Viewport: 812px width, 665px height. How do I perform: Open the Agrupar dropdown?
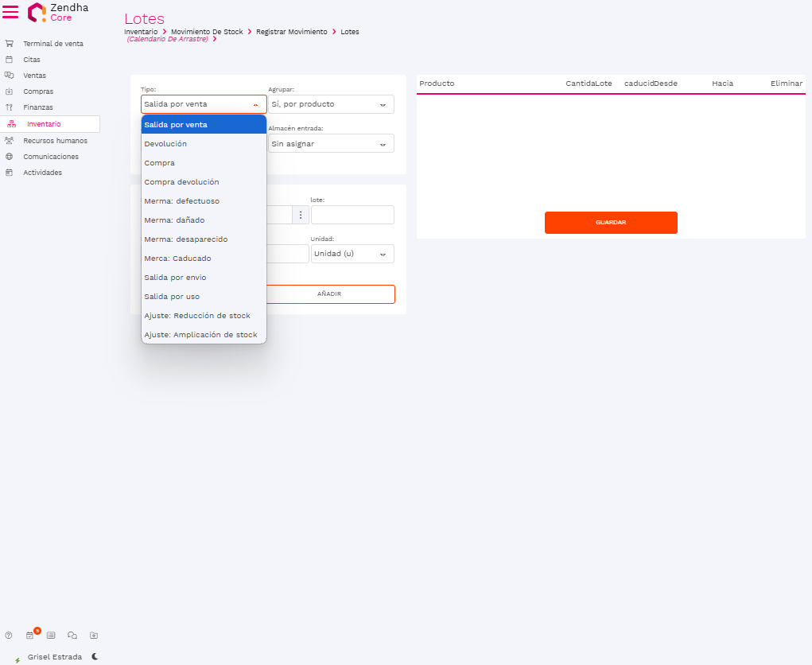331,104
